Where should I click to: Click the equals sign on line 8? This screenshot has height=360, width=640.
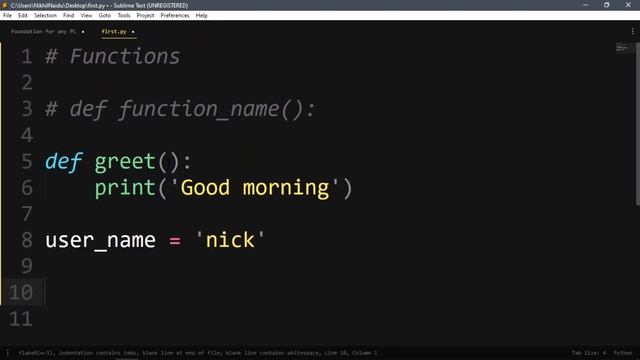[x=175, y=241]
